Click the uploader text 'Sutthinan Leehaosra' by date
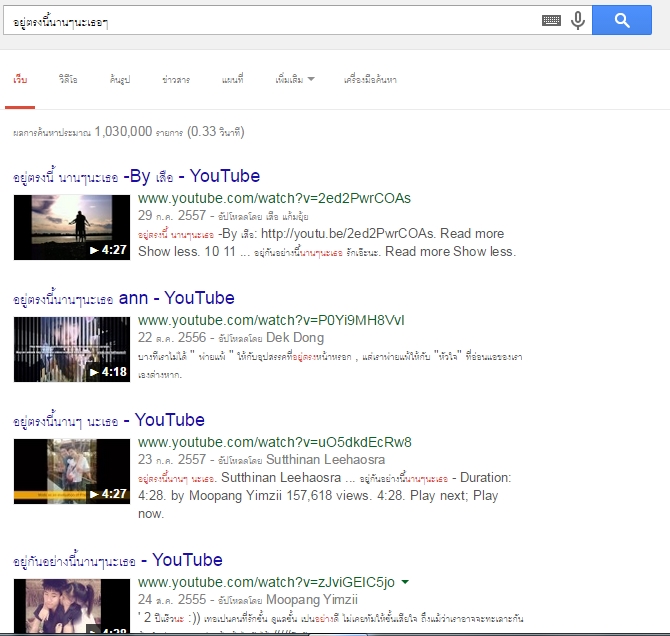This screenshot has height=636, width=670. click(x=326, y=459)
